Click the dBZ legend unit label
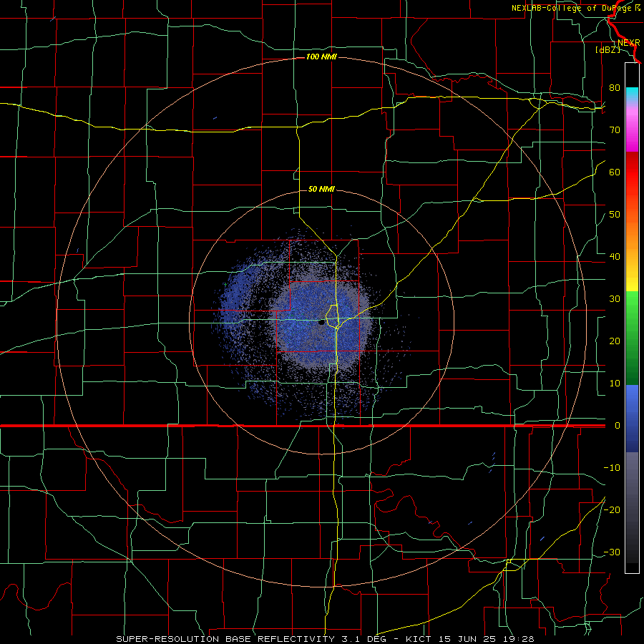The image size is (644, 644). point(608,49)
